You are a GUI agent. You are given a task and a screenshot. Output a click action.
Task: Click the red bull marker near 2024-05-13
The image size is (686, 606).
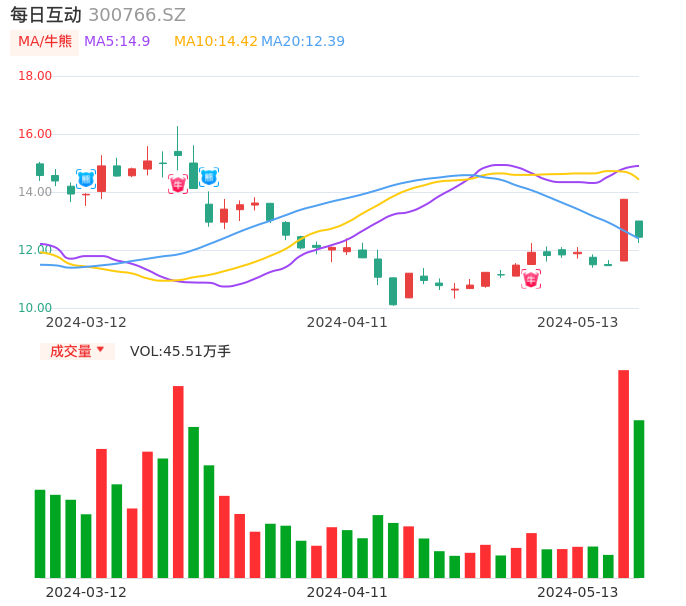point(531,279)
